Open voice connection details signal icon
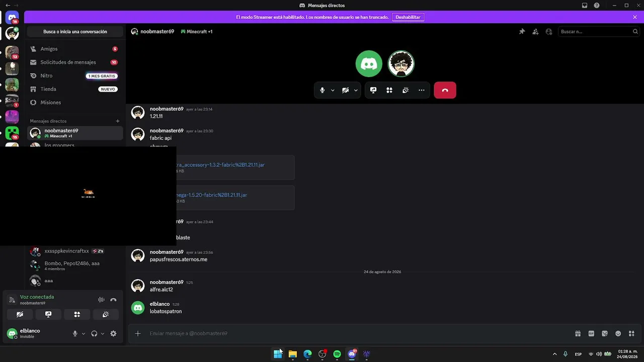Screen dimensions: 644x362 tap(13, 300)
